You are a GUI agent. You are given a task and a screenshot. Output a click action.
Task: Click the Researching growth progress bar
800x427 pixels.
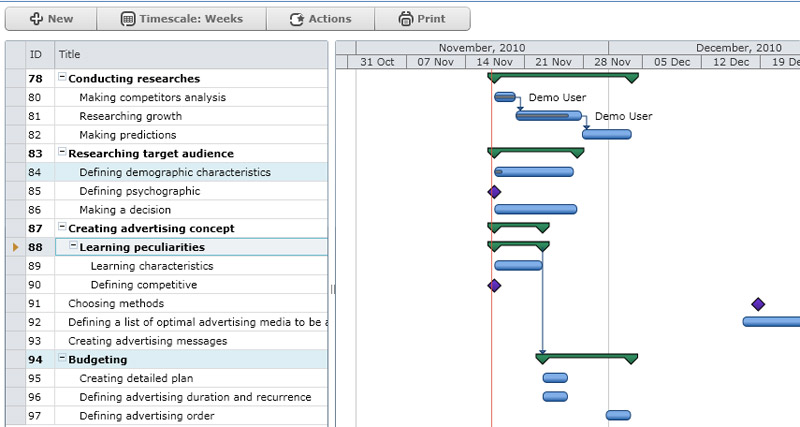coord(548,116)
